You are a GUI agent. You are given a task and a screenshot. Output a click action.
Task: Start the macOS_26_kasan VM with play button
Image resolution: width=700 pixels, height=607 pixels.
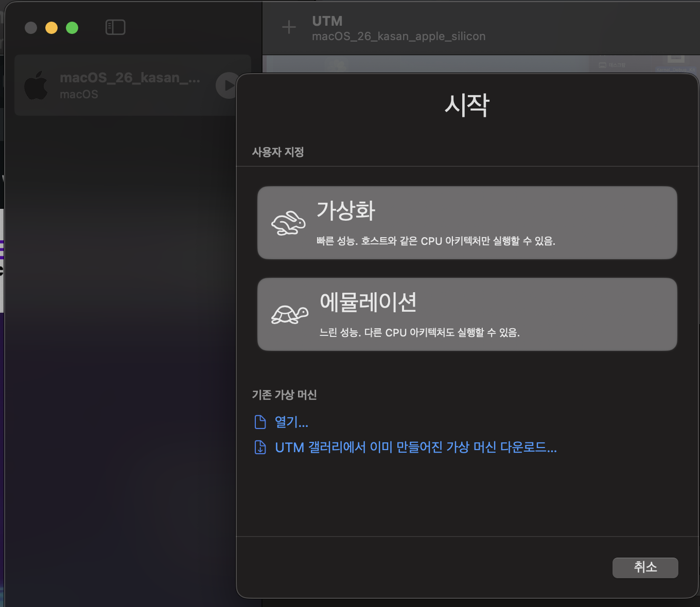pos(226,85)
